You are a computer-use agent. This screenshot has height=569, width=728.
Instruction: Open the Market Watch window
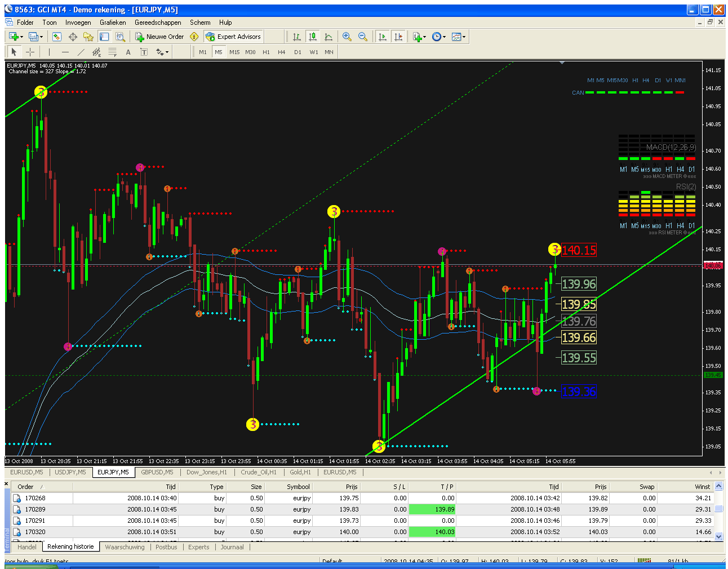tap(57, 37)
